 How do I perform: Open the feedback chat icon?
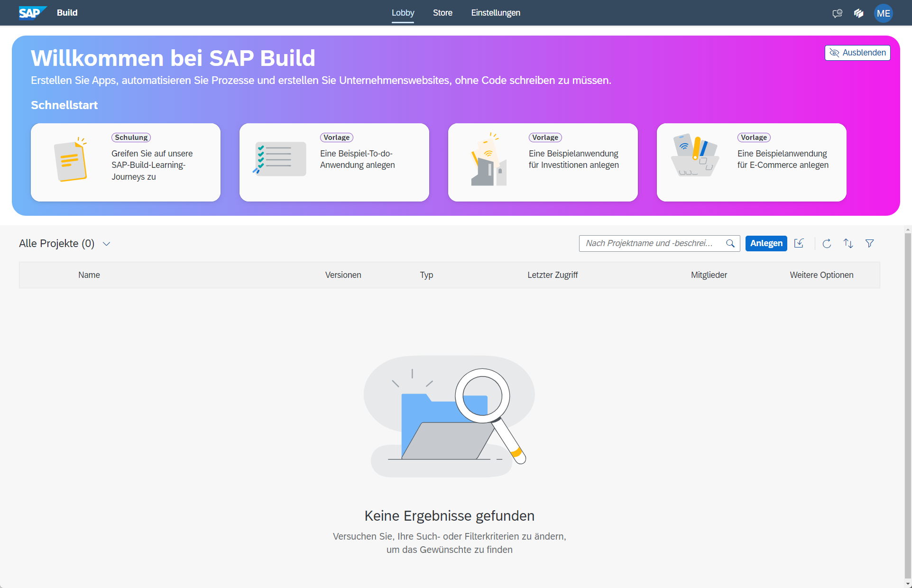pos(837,13)
